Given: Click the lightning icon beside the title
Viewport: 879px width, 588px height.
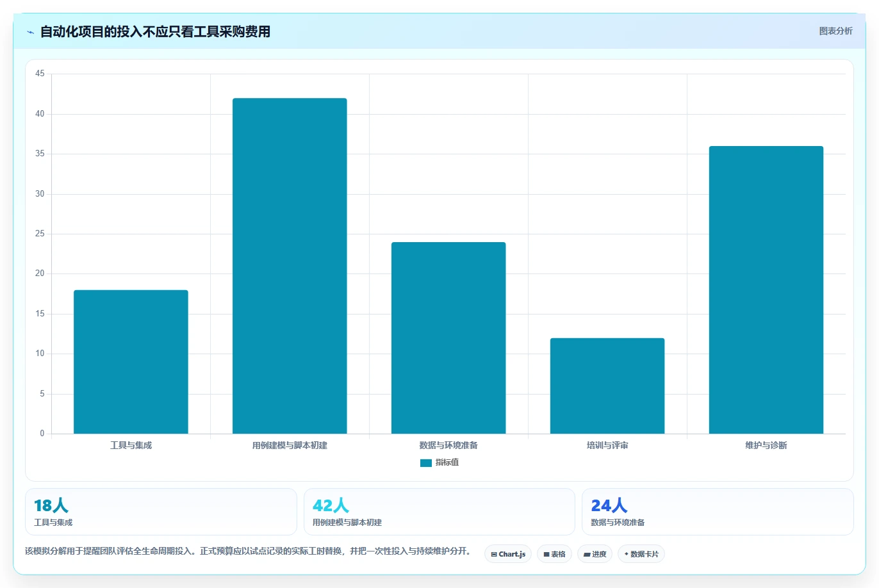Looking at the screenshot, I should [x=30, y=32].
